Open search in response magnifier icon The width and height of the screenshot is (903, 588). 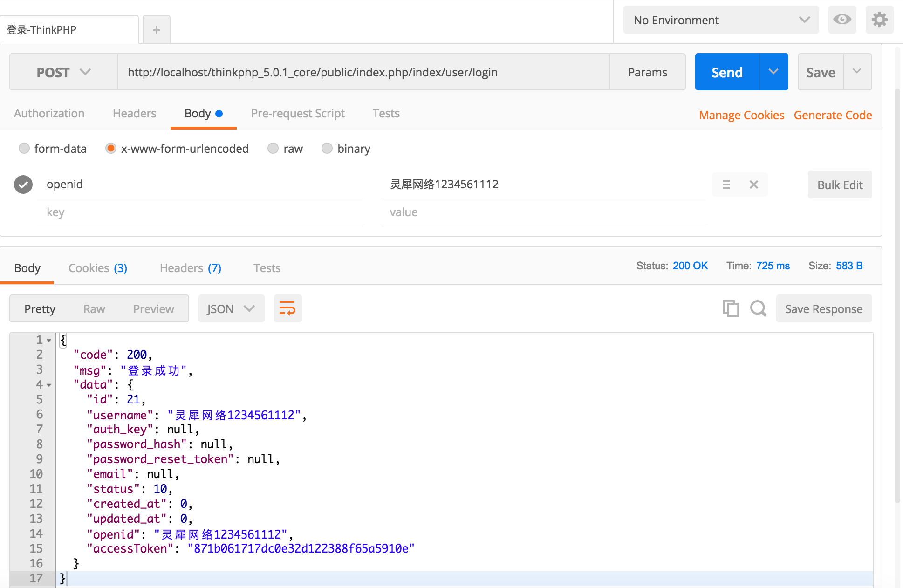(x=758, y=308)
